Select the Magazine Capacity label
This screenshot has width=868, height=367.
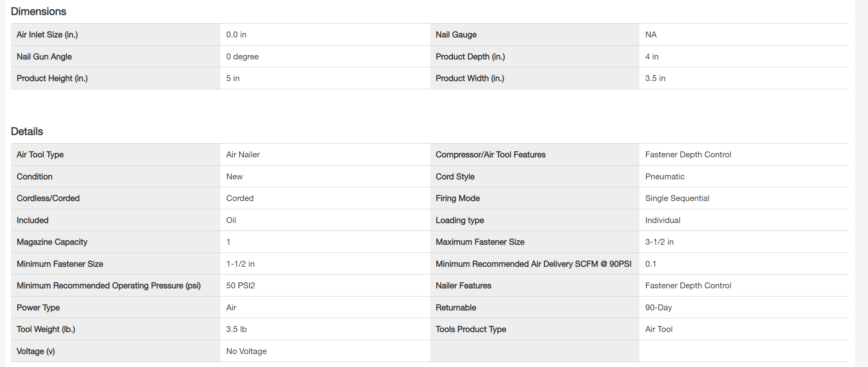52,242
